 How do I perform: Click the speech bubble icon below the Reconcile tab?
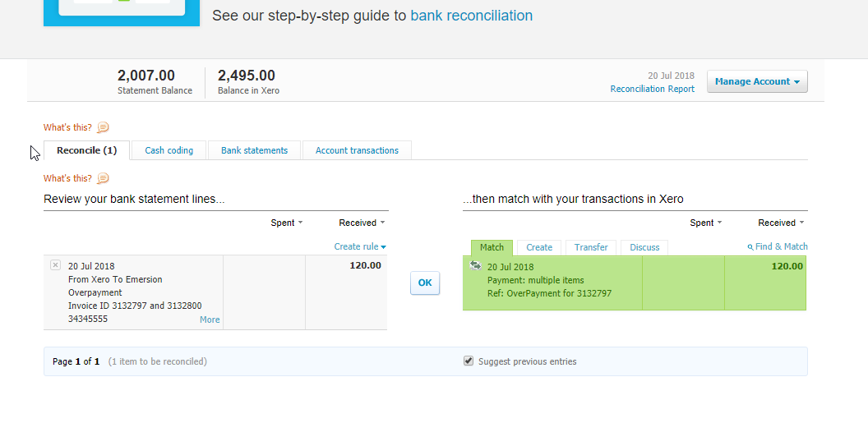[103, 178]
